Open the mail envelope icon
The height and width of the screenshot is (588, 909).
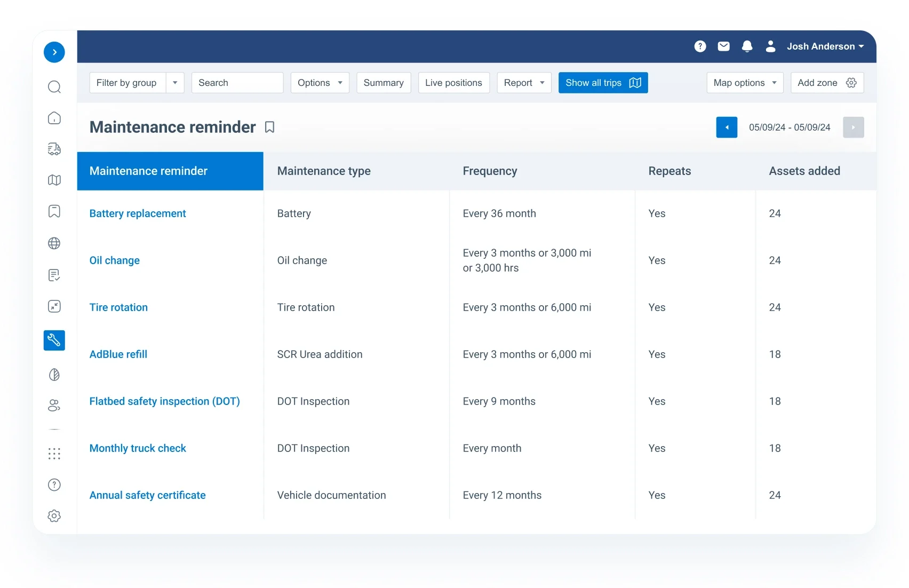723,46
